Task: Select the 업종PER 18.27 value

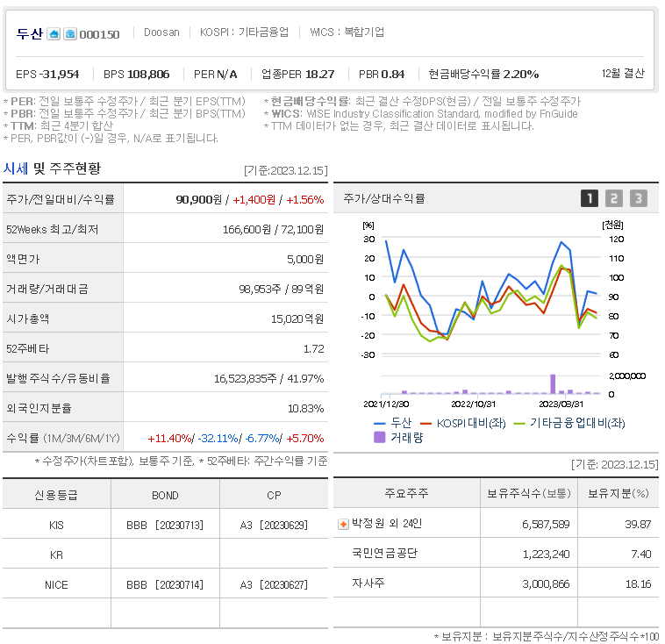Action: pos(298,75)
